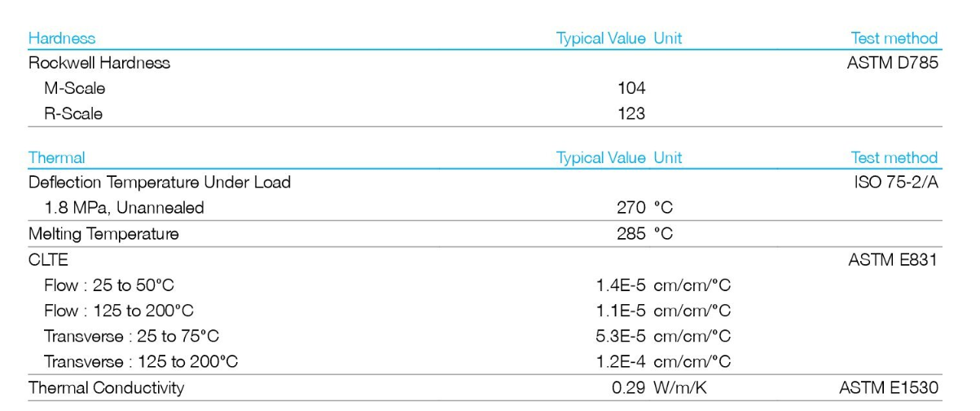Select the Rockwell Hardness row label
The height and width of the screenshot is (411, 980).
(x=99, y=63)
